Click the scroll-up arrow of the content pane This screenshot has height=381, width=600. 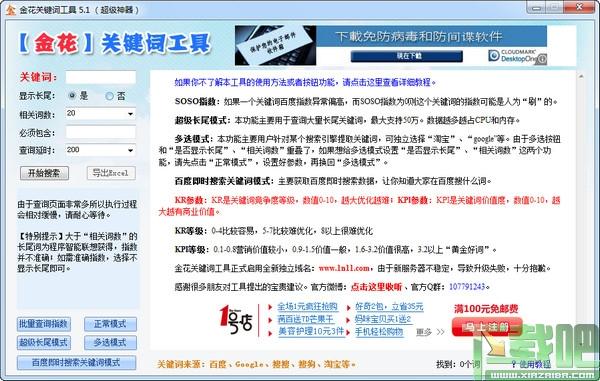581,76
